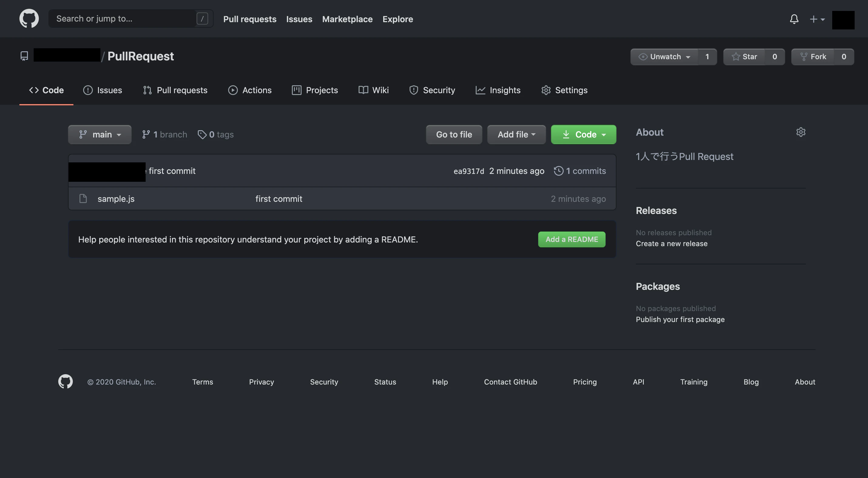Open the notifications bell
This screenshot has width=868, height=478.
point(794,19)
